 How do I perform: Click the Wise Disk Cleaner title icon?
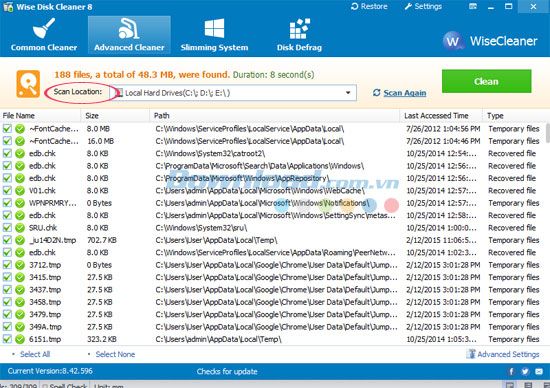8,7
